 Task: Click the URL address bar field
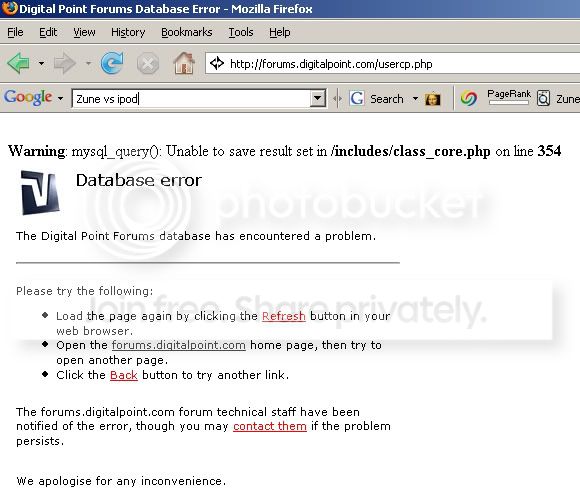tap(392, 64)
